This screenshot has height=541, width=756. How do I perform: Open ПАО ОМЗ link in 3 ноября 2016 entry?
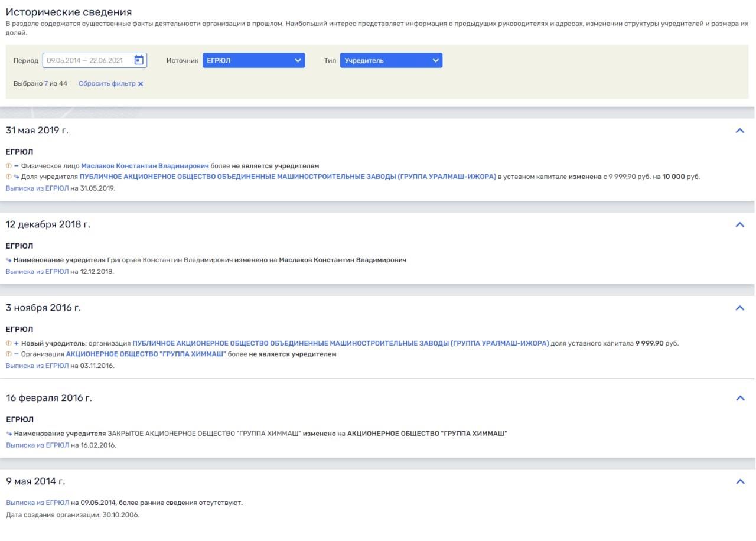pos(341,343)
